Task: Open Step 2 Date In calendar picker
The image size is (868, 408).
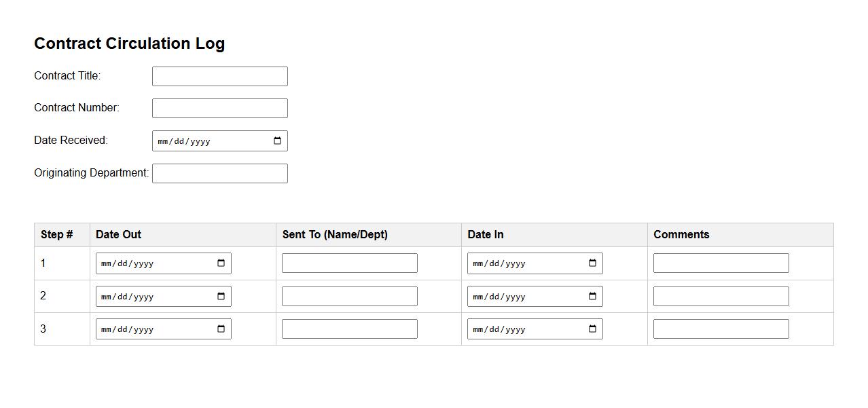Action: [x=592, y=297]
